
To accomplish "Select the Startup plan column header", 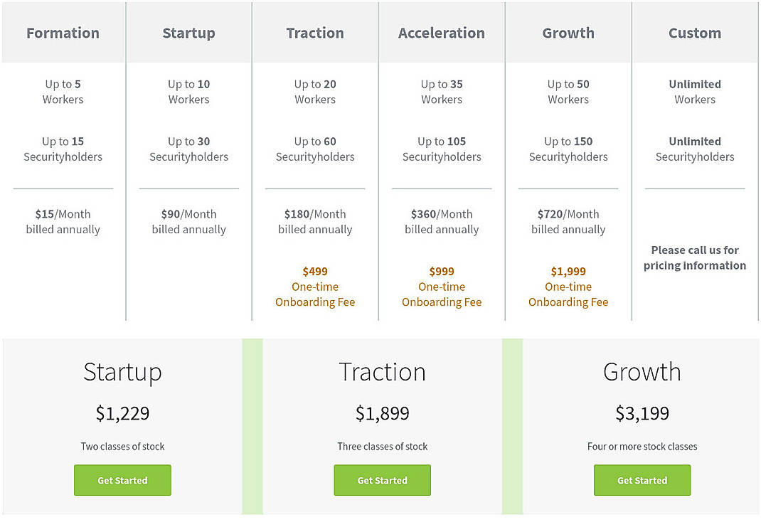I will pyautogui.click(x=188, y=33).
